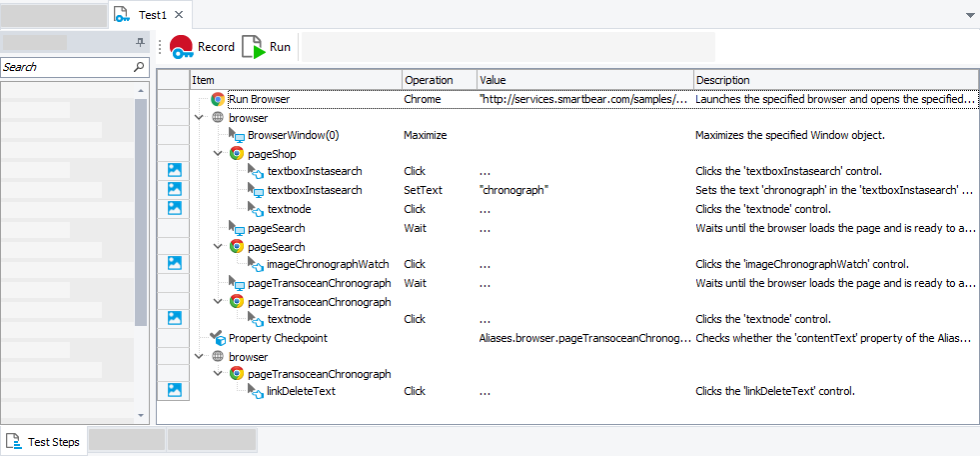
Task: Click image thumbnail icon for linkDeleteText row
Action: tap(174, 390)
